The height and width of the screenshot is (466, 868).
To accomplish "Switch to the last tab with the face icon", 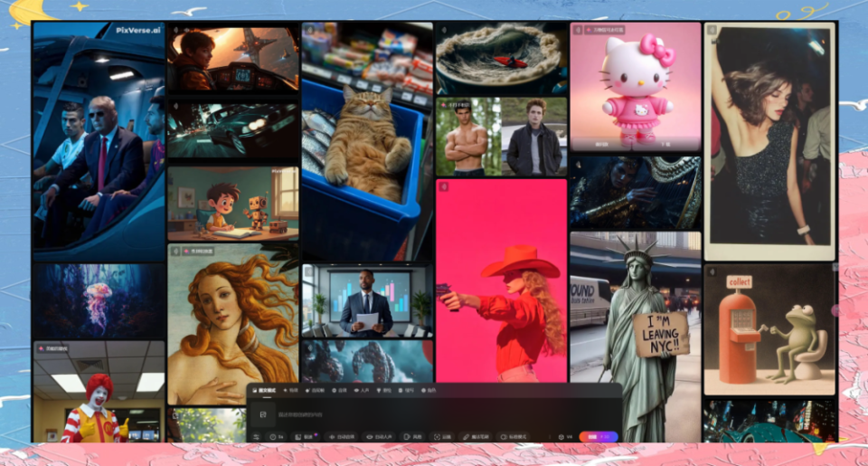I will (429, 390).
